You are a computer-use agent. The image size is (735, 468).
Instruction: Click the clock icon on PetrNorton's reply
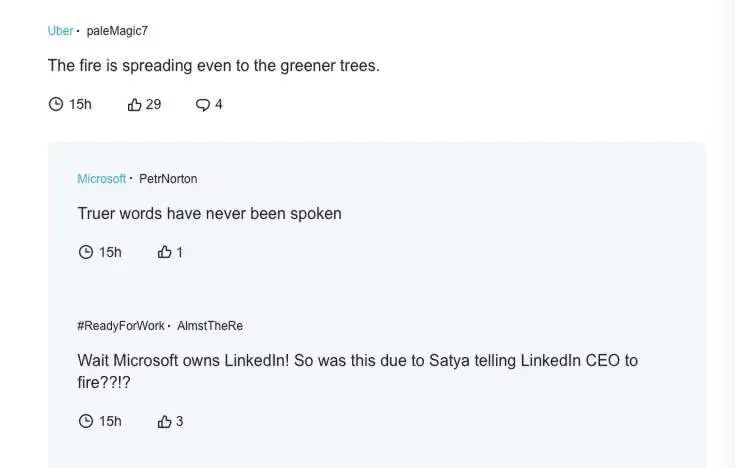coord(86,252)
